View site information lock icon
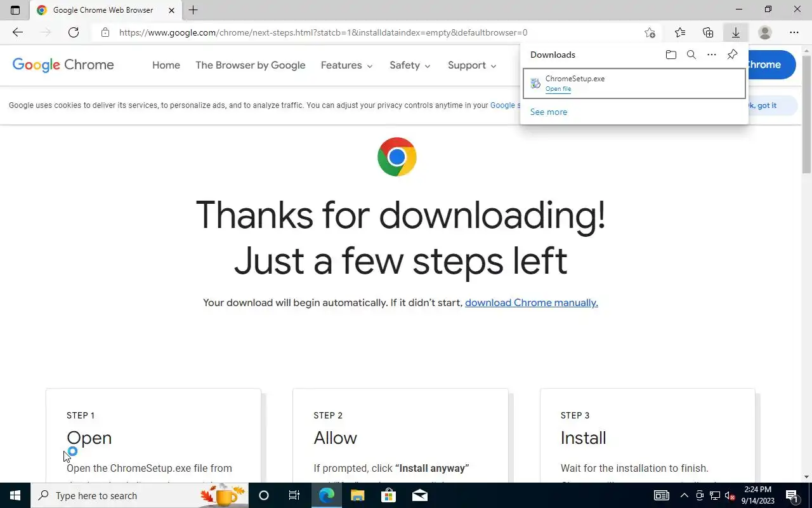The height and width of the screenshot is (508, 812). pyautogui.click(x=105, y=32)
